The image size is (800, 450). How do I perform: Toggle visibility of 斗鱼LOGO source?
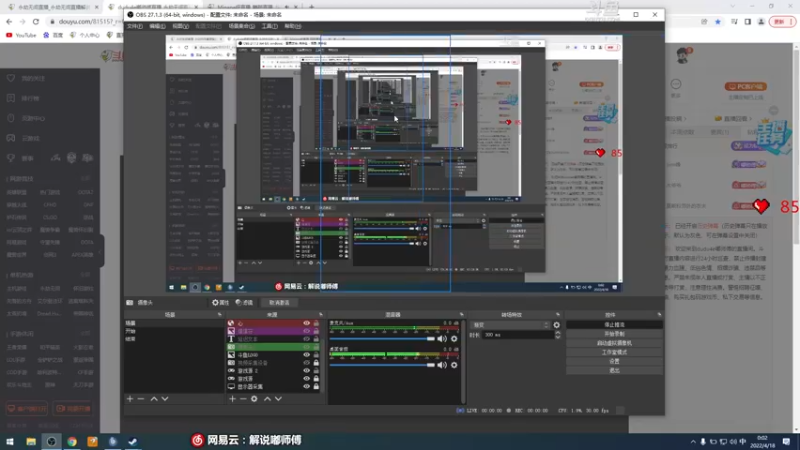(306, 355)
